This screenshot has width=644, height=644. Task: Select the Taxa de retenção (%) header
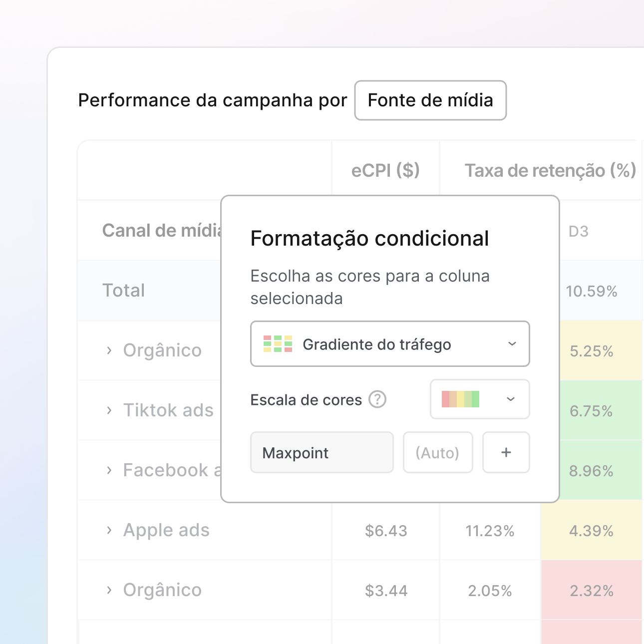(550, 171)
